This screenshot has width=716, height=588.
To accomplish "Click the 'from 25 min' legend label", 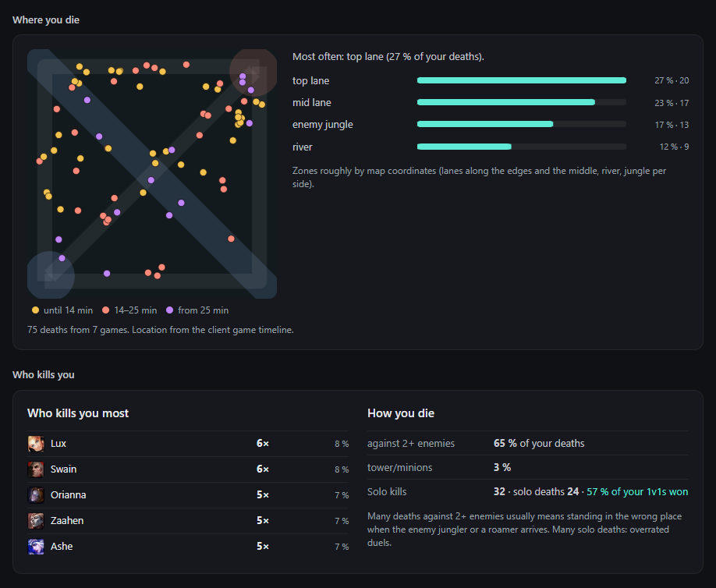I will [x=204, y=310].
